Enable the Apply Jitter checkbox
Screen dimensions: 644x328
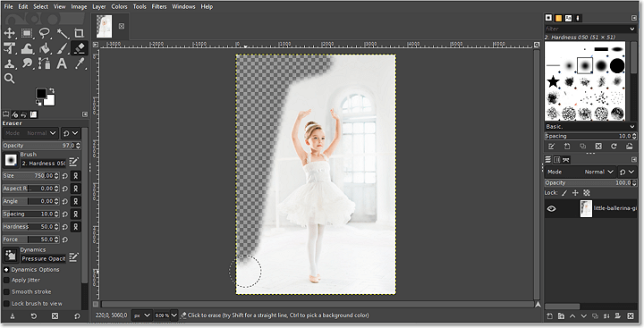pos(6,280)
